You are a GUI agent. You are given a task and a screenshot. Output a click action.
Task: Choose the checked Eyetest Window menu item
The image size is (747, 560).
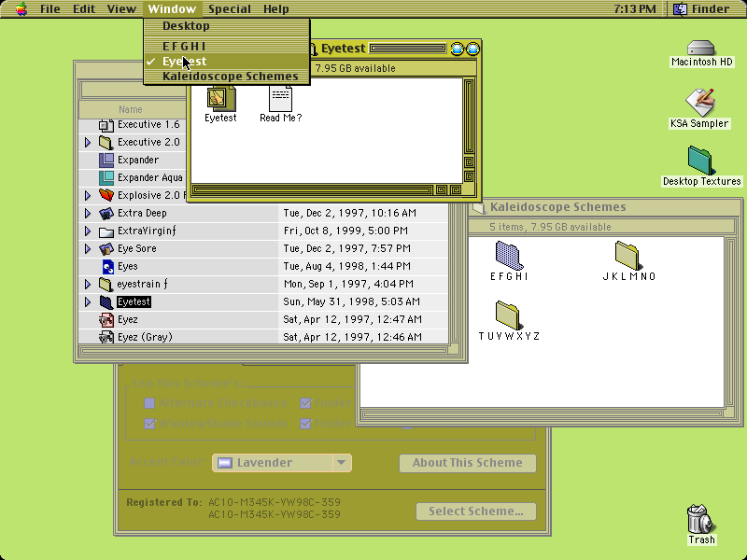click(x=227, y=62)
